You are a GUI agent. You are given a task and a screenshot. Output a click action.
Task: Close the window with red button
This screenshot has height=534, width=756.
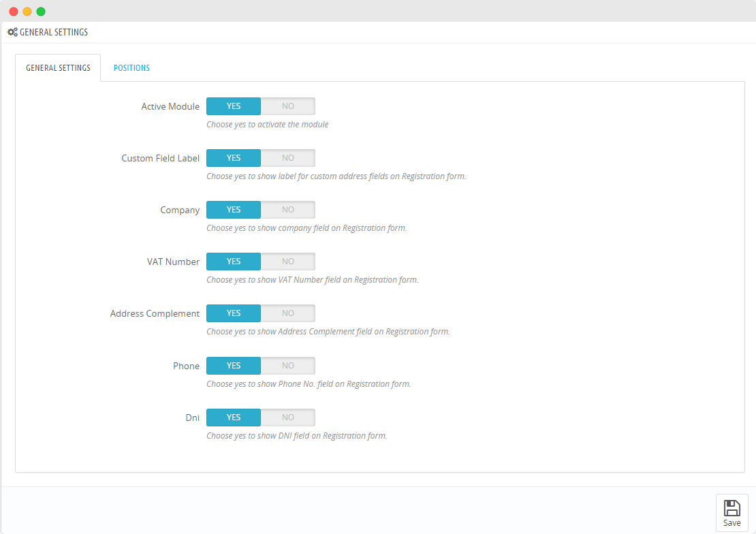[x=14, y=12]
